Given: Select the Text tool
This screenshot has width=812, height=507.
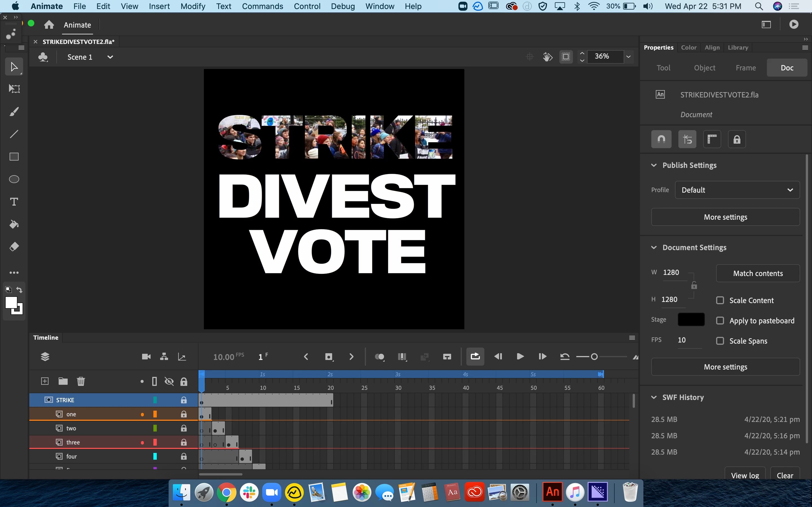Looking at the screenshot, I should coord(14,201).
